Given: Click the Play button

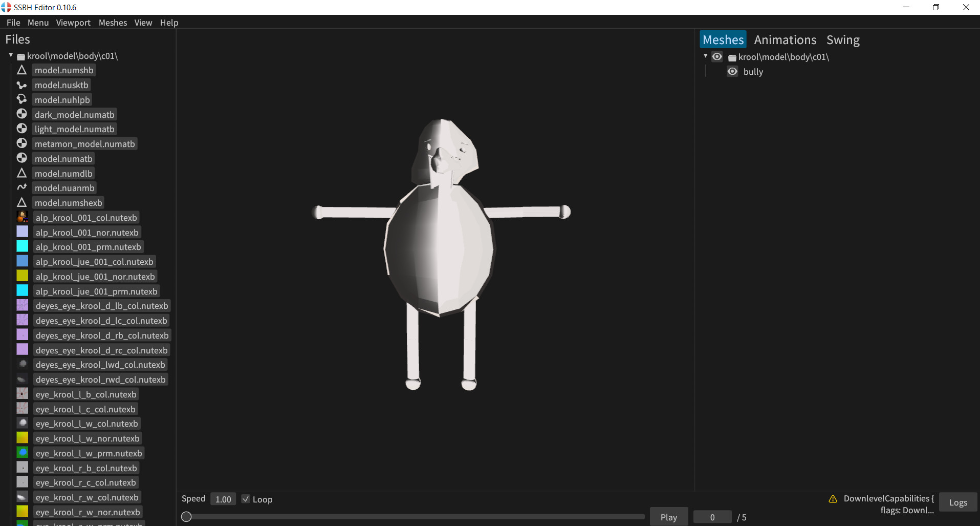Looking at the screenshot, I should click(669, 517).
